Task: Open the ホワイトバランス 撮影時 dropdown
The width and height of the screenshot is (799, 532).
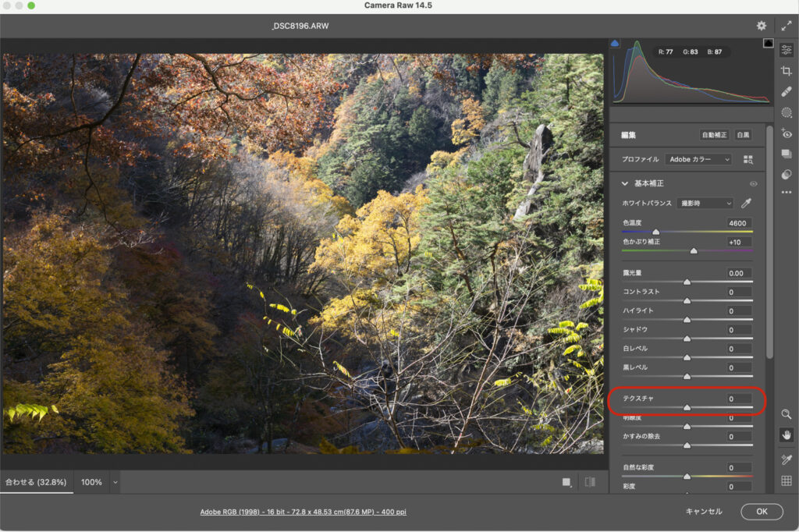Action: tap(705, 204)
